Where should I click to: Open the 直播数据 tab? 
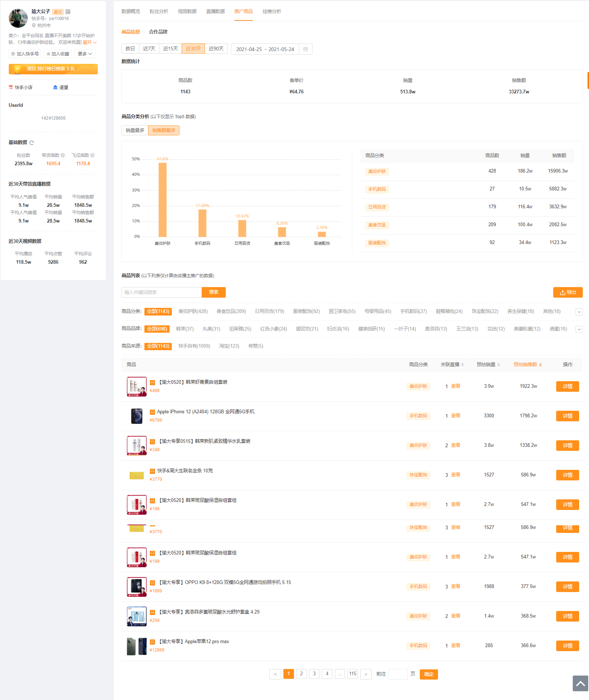tap(216, 12)
